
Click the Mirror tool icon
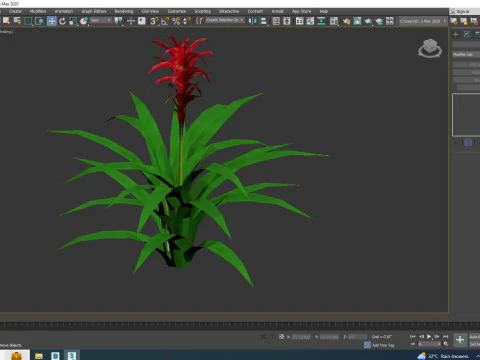(x=253, y=21)
